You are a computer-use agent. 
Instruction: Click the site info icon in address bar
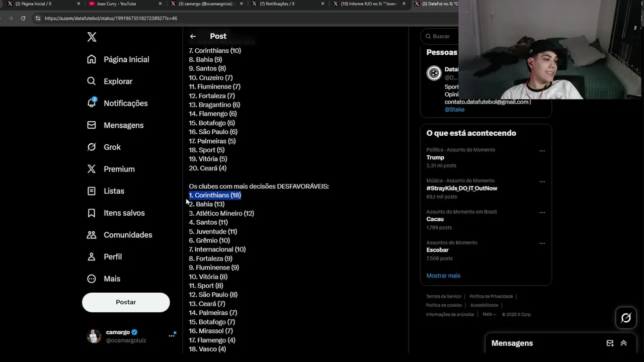pyautogui.click(x=37, y=18)
